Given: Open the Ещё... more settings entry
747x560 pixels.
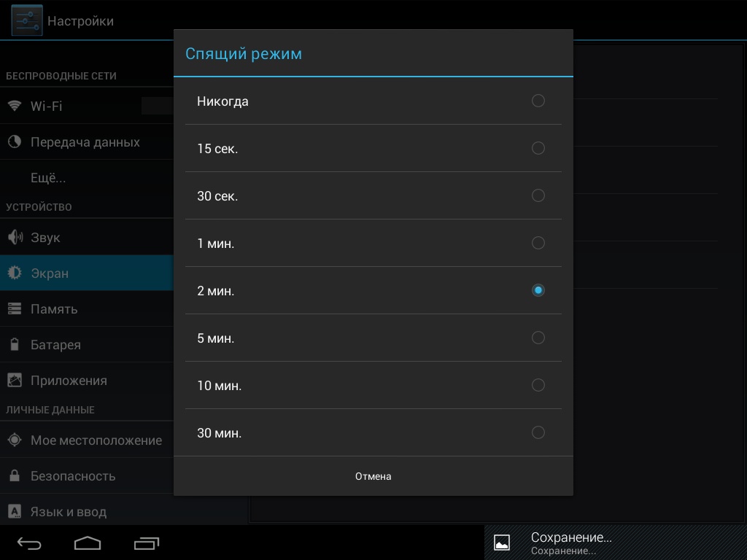Looking at the screenshot, I should [x=48, y=178].
